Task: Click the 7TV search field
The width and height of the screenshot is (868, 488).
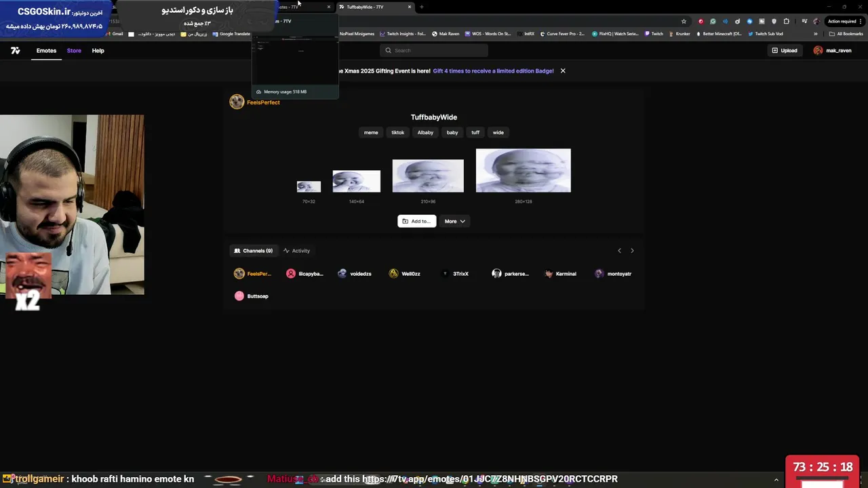Action: 434,50
